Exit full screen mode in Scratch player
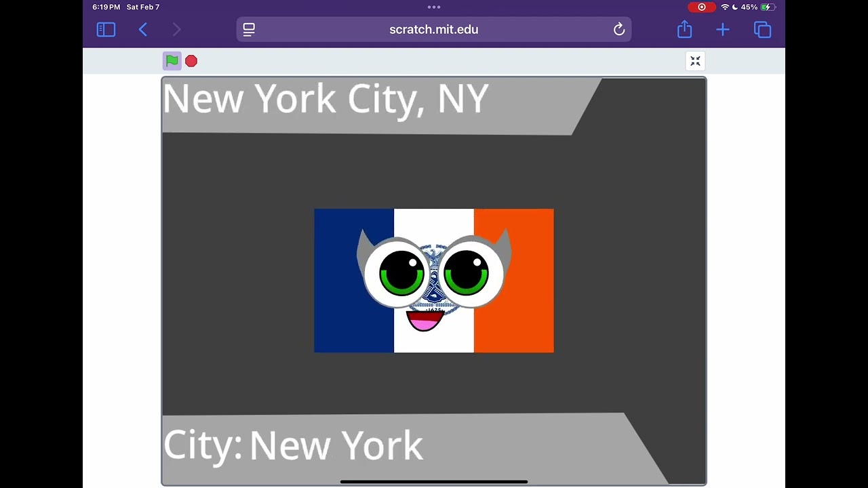The height and width of the screenshot is (488, 868). (695, 61)
